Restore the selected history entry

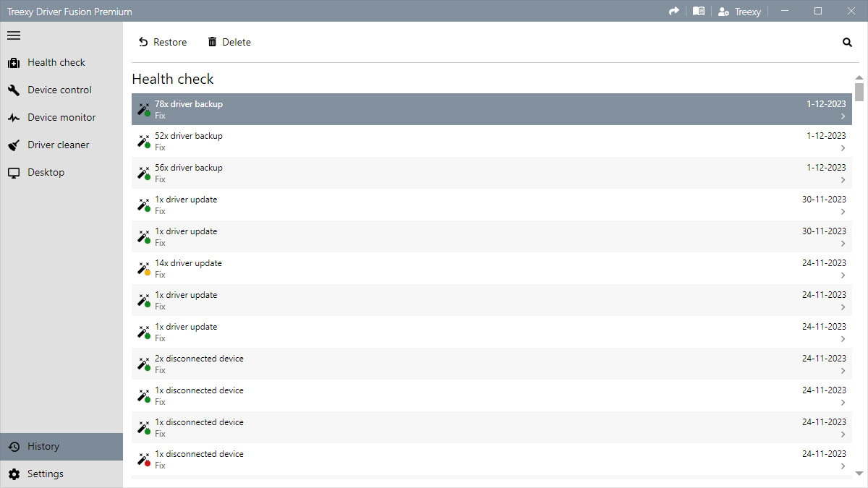(x=163, y=43)
